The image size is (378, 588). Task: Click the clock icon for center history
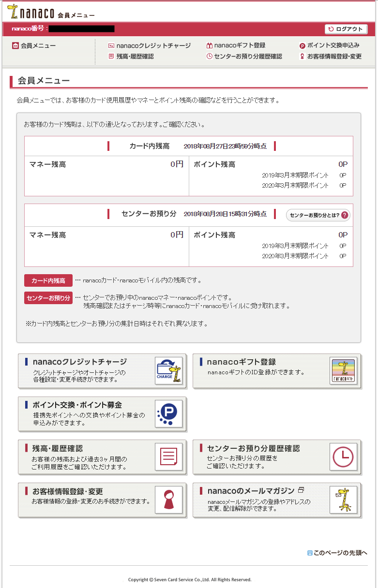343,457
